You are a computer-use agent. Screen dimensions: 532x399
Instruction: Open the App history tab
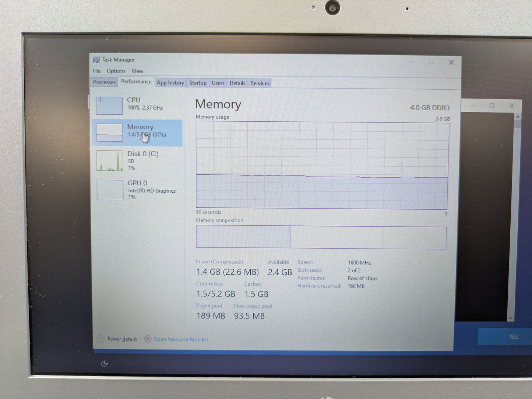[170, 82]
